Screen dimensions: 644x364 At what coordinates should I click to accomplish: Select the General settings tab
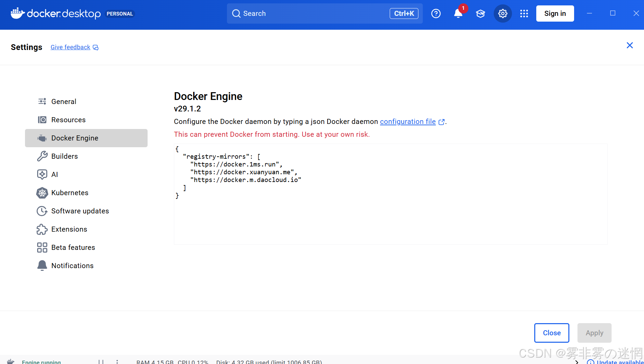[86, 102]
